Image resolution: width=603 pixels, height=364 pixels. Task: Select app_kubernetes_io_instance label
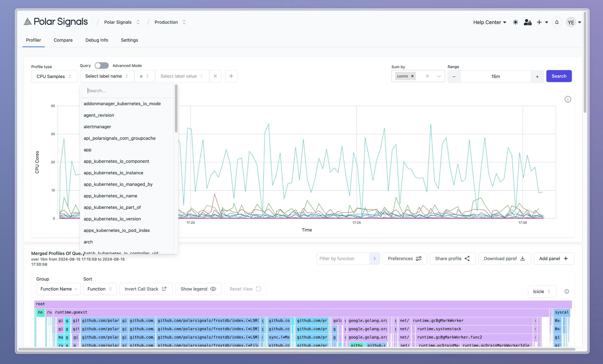[x=127, y=173]
